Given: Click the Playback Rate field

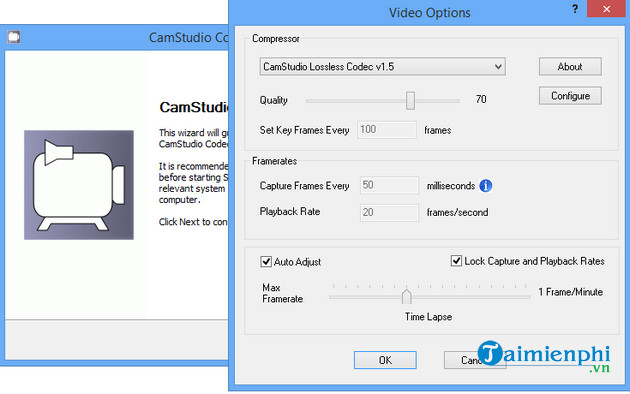Looking at the screenshot, I should tap(389, 212).
